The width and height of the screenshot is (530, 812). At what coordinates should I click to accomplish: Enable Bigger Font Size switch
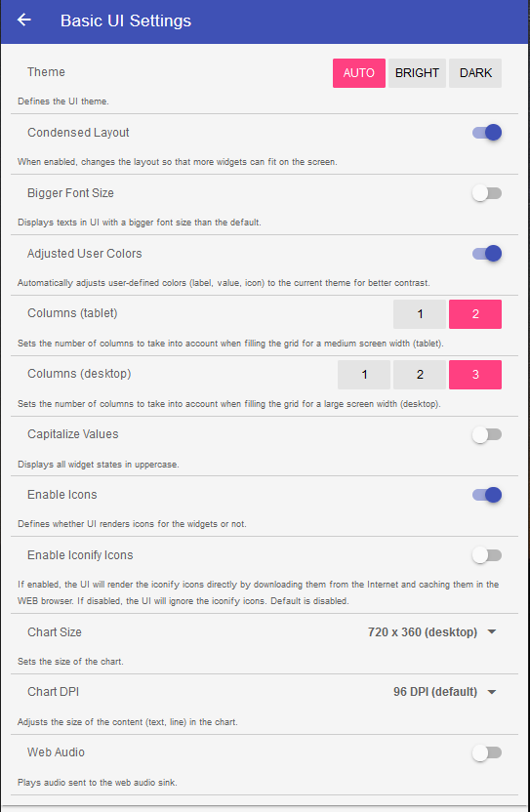coord(487,193)
